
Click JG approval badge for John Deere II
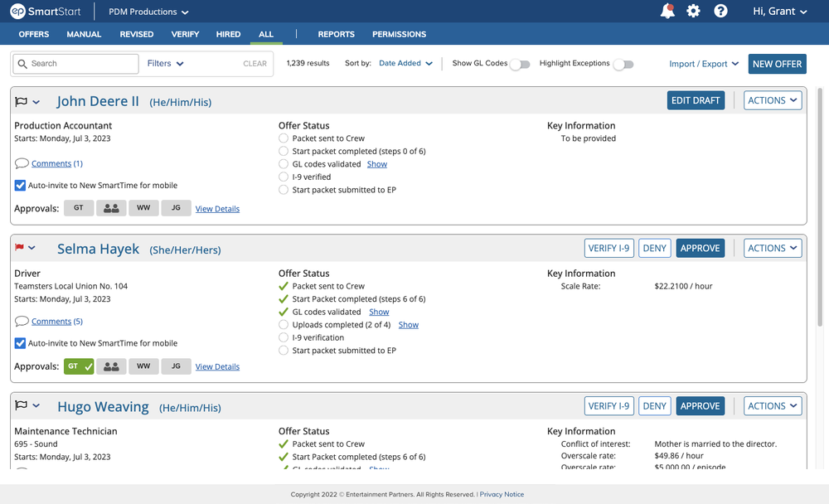tap(176, 208)
